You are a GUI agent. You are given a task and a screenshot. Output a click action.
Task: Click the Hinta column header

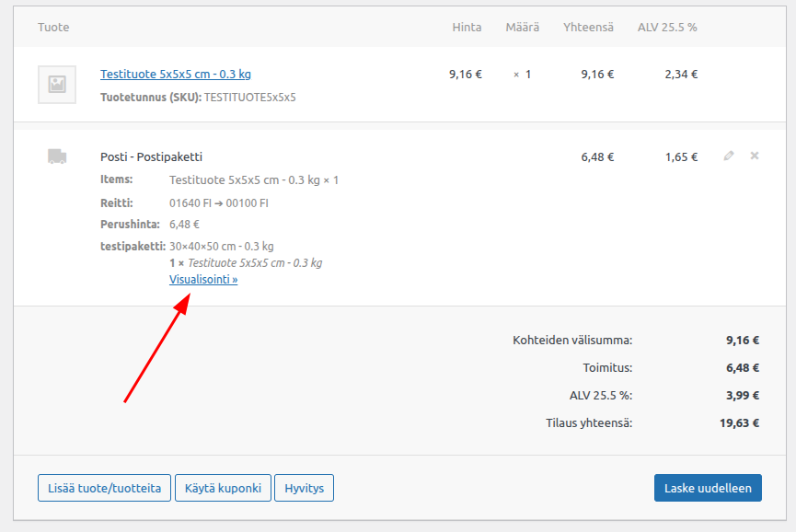pyautogui.click(x=467, y=27)
